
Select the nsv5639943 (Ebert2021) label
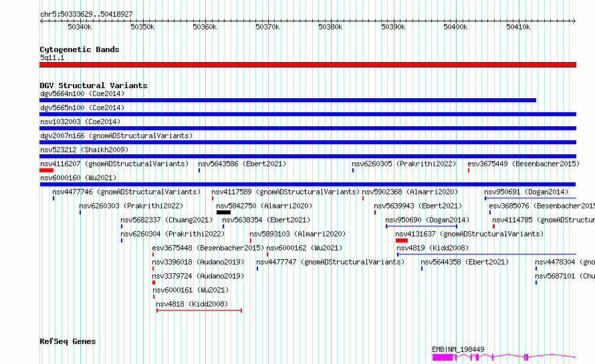point(418,206)
